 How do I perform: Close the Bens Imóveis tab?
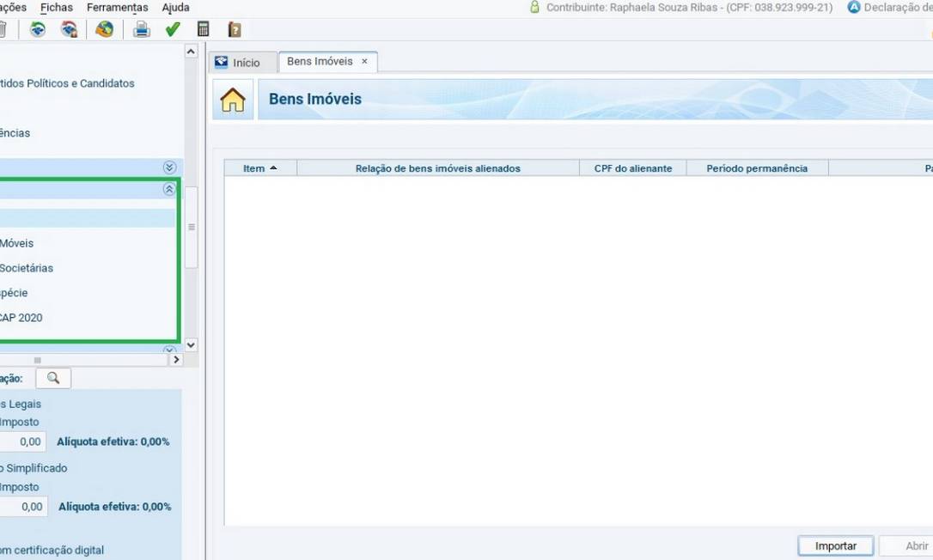click(x=364, y=62)
